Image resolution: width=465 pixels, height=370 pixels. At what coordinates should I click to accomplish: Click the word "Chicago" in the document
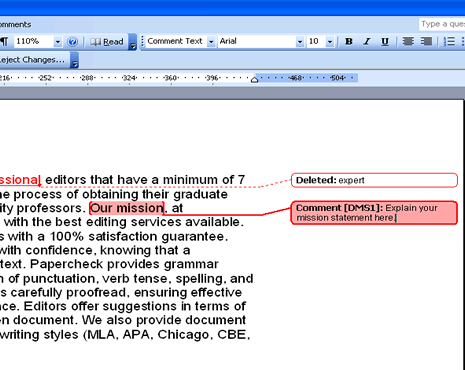pyautogui.click(x=184, y=334)
